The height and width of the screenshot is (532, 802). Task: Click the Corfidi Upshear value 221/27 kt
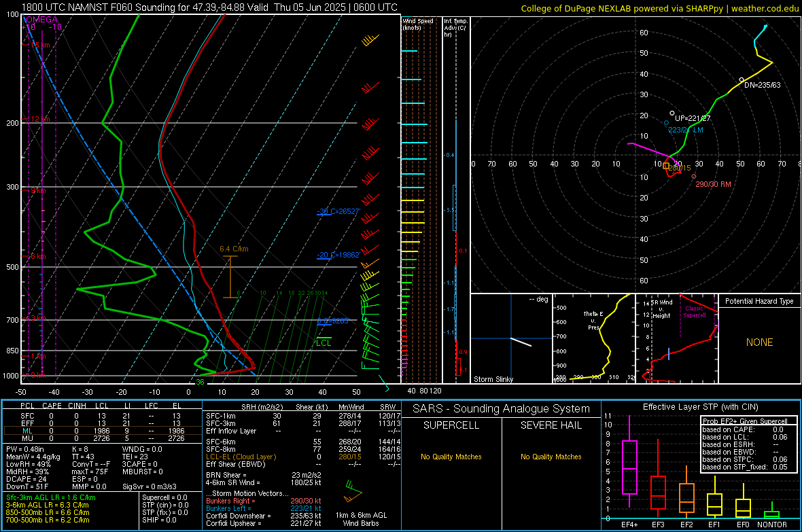(x=306, y=523)
